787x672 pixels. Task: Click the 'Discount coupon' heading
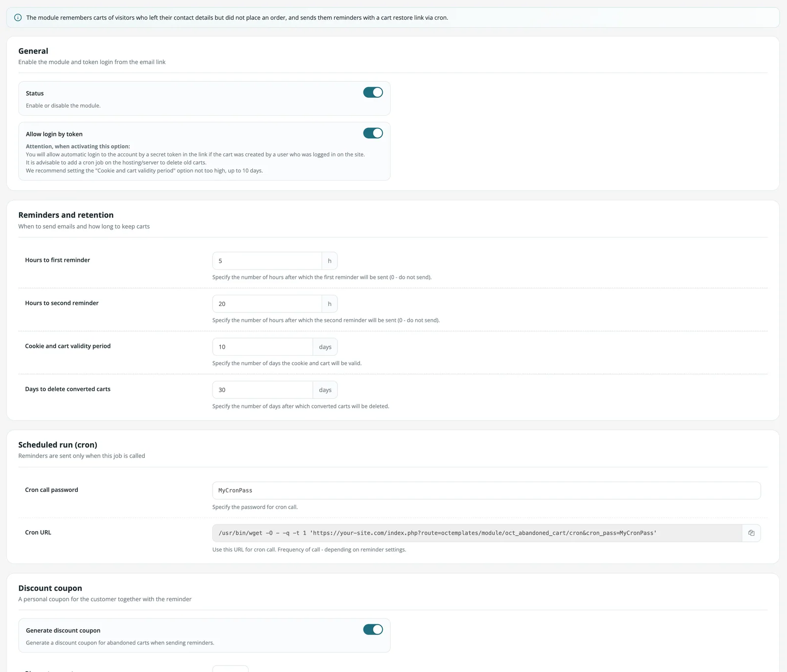tap(50, 588)
